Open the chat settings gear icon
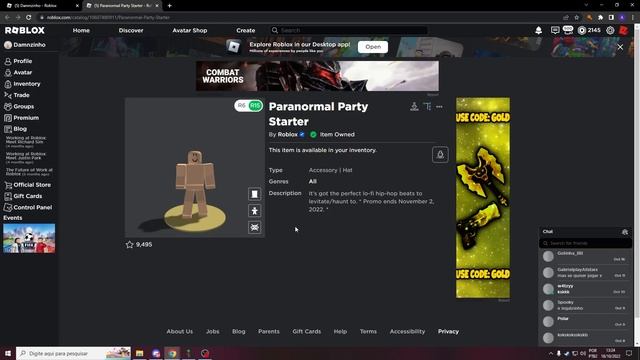640x360 pixels. tap(625, 231)
